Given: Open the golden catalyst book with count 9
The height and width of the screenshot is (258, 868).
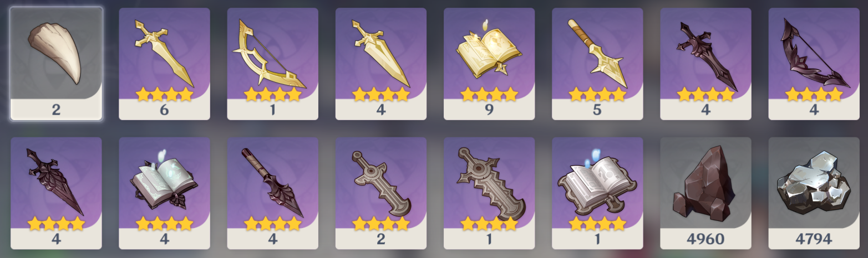Looking at the screenshot, I should pyautogui.click(x=489, y=64).
